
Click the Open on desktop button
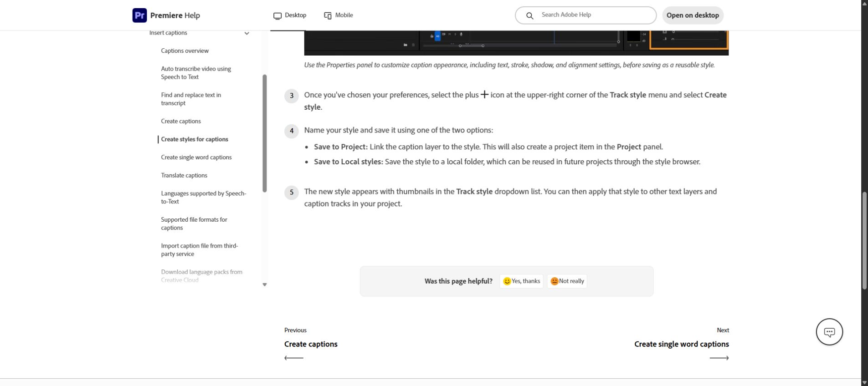pyautogui.click(x=693, y=15)
